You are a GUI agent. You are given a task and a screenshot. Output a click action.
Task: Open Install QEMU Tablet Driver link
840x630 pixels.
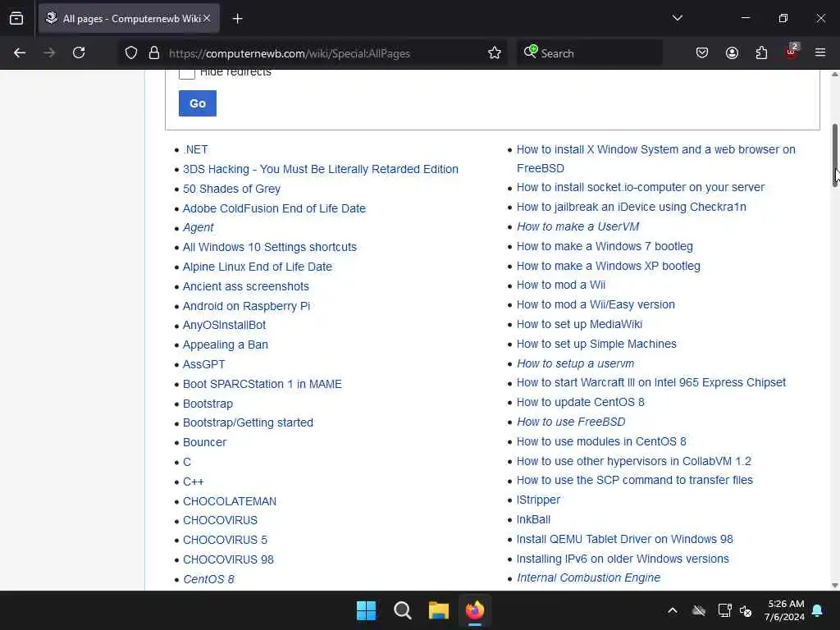(x=624, y=539)
